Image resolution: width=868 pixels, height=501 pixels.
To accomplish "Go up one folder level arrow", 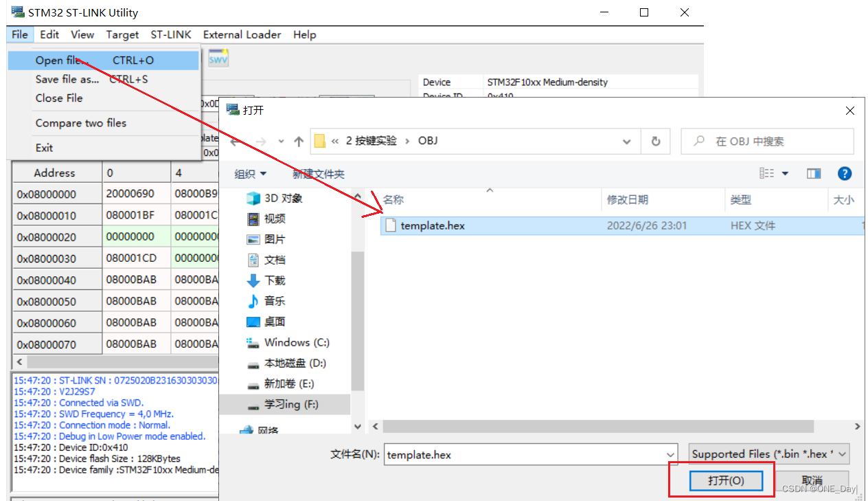I will tap(299, 141).
